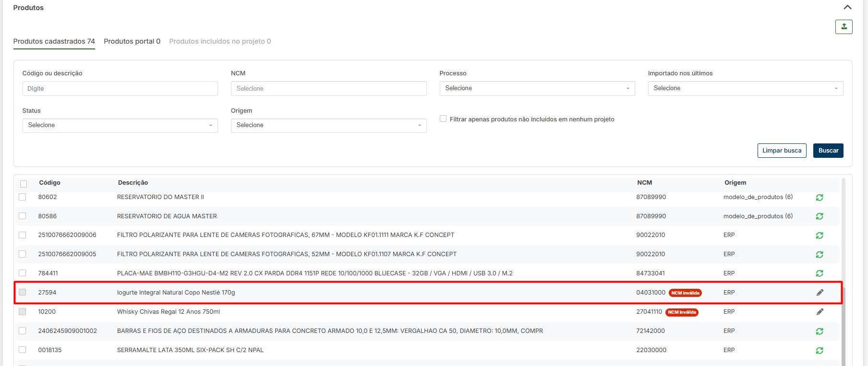Click the upload icon button at top right
Viewport: 868px width, 366px height.
click(x=844, y=27)
